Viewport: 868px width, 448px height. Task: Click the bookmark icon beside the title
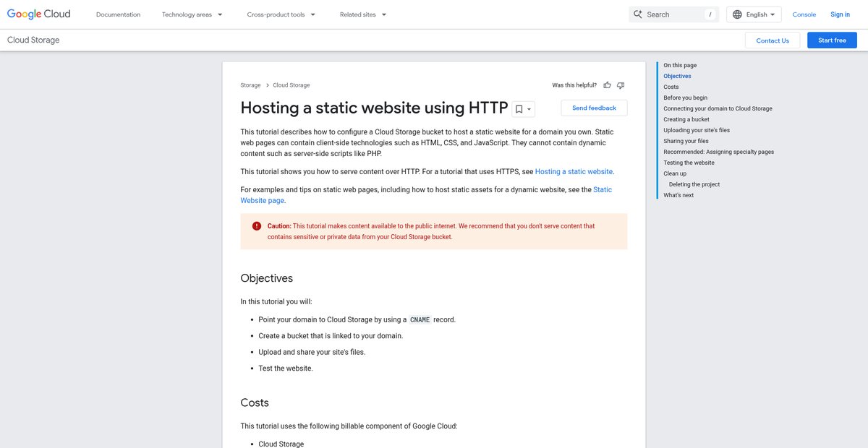pyautogui.click(x=519, y=109)
